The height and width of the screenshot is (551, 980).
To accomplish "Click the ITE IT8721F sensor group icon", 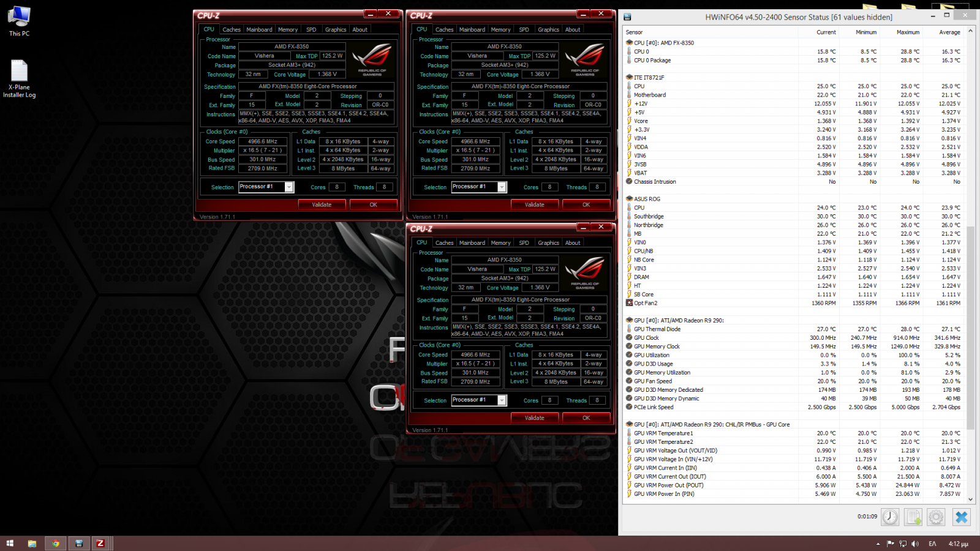I will tap(629, 78).
